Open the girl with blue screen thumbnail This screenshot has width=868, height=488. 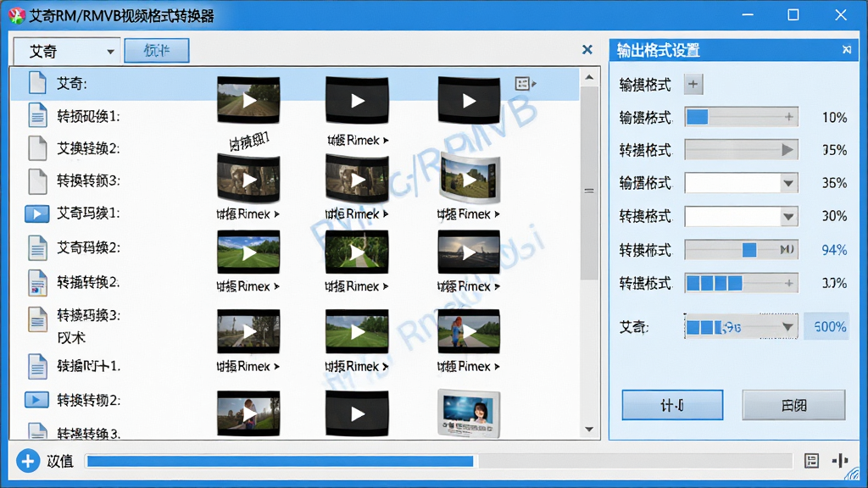tap(469, 413)
